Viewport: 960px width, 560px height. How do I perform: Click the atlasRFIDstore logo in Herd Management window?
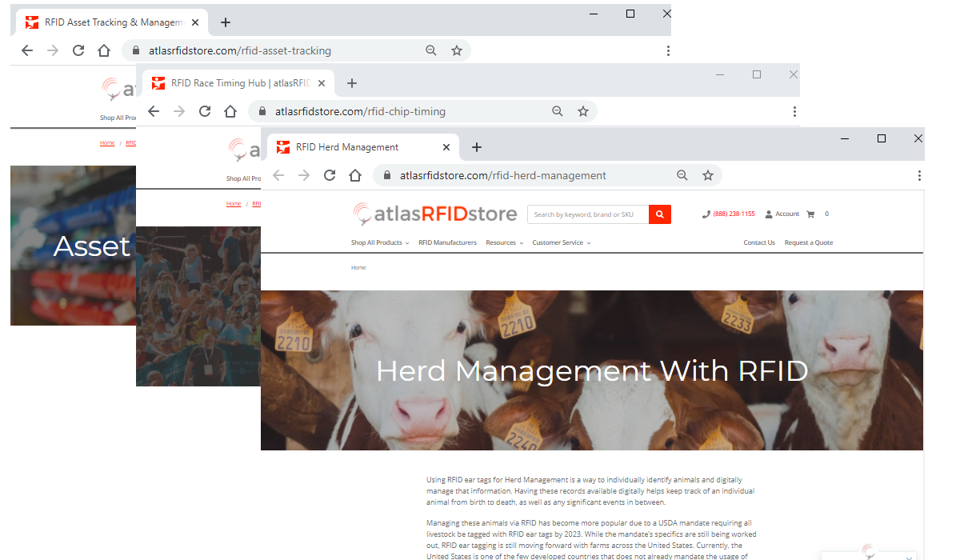click(434, 214)
